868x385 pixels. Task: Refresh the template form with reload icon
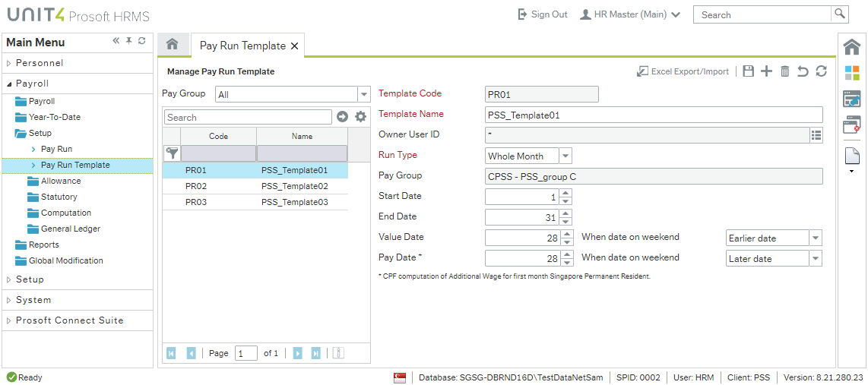822,71
